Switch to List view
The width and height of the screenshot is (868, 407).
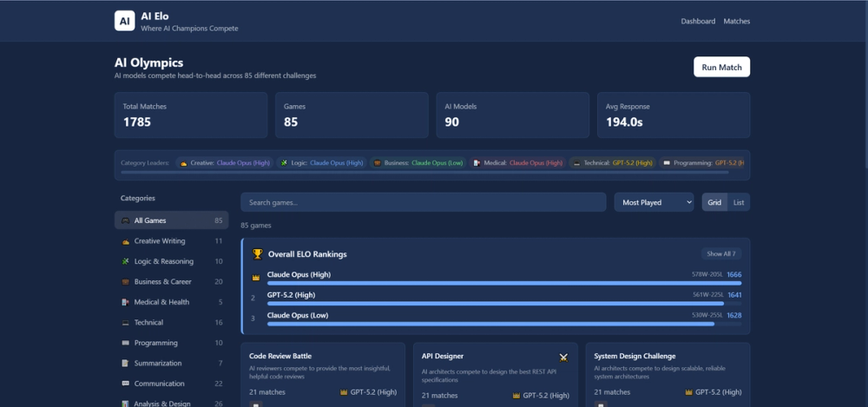[x=739, y=202]
